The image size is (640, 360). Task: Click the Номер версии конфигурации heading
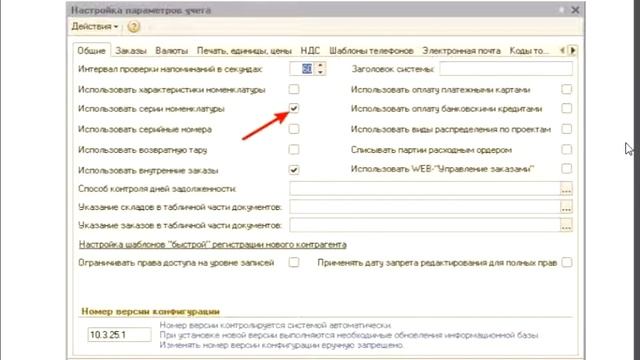(151, 311)
